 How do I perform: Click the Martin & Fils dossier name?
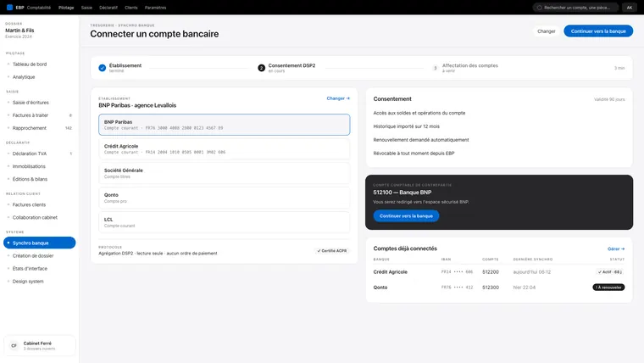(x=19, y=31)
